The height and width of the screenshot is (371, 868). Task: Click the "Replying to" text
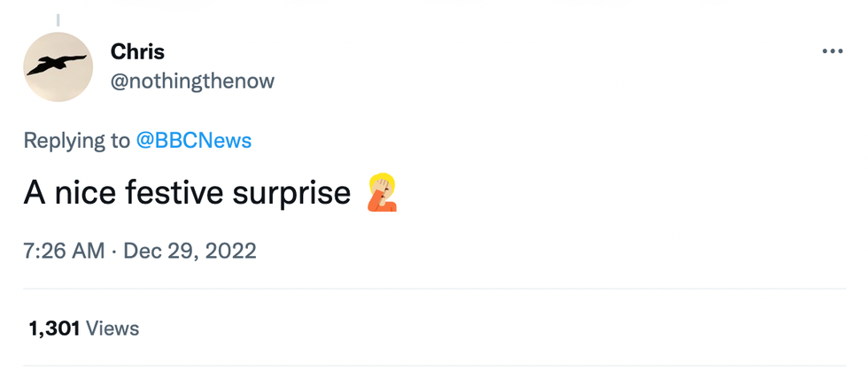click(76, 141)
